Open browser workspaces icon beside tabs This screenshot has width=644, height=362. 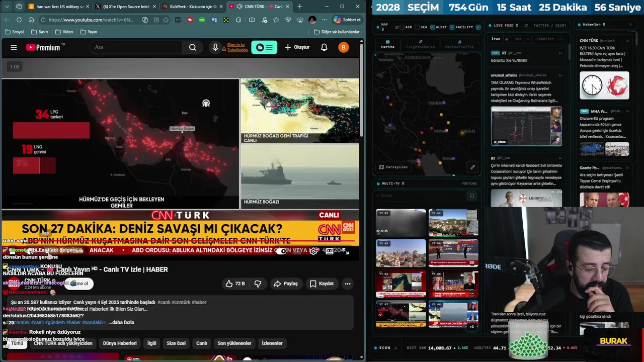pyautogui.click(x=19, y=7)
